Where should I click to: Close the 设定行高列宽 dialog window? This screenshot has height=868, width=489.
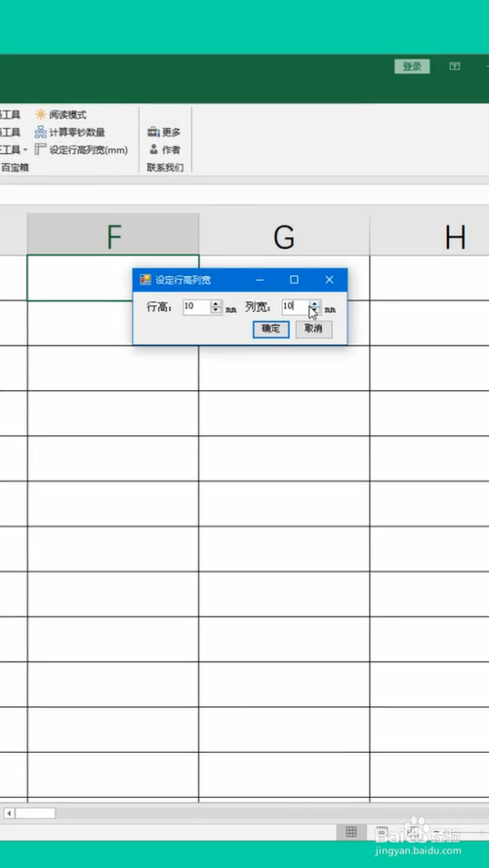tap(330, 280)
